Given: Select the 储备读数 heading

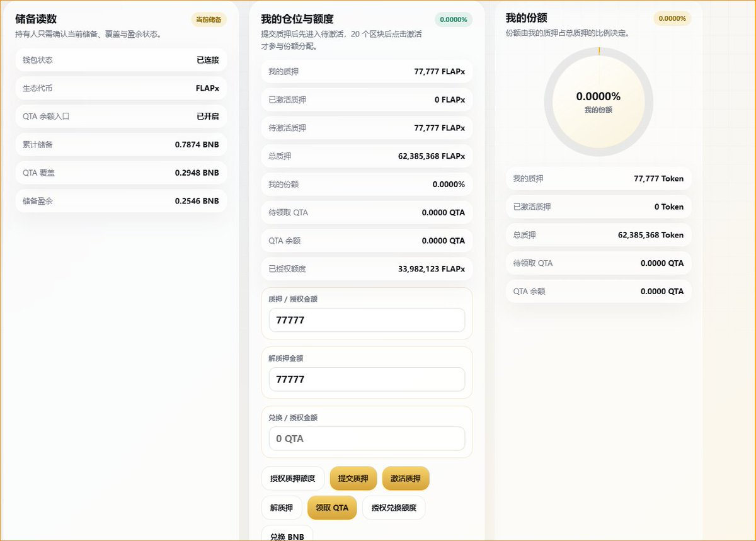Looking at the screenshot, I should [36, 19].
